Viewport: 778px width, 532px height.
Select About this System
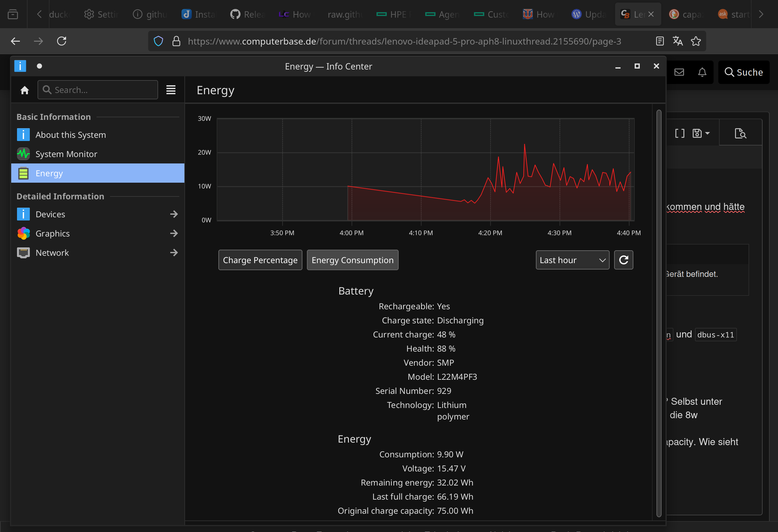71,135
